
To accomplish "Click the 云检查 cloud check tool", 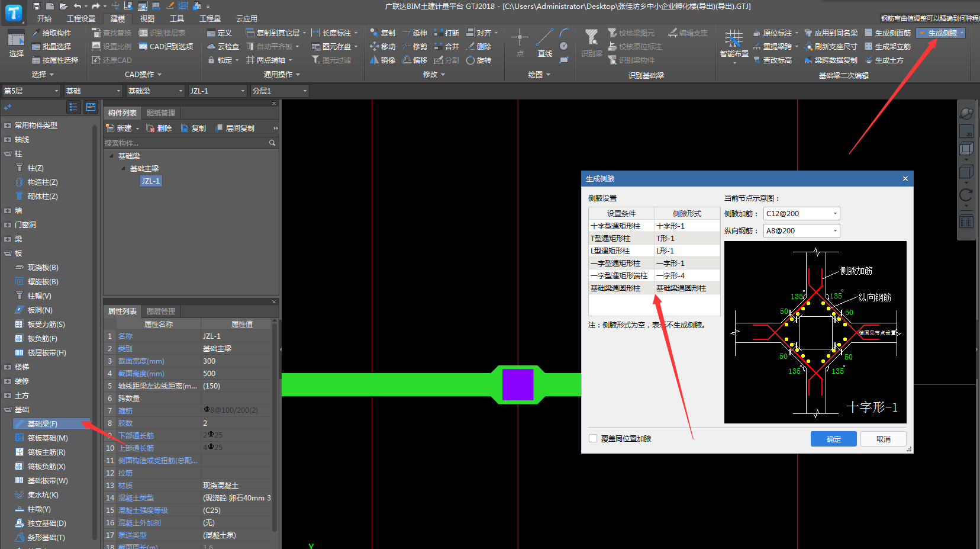I will 223,47.
